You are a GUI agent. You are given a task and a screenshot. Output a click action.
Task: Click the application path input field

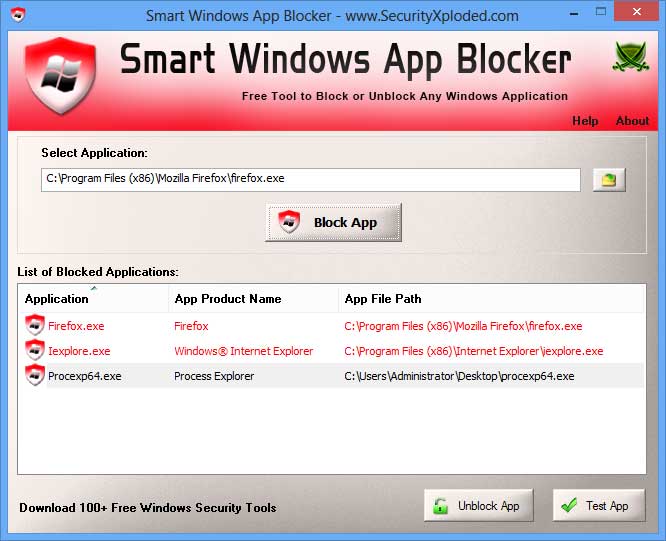click(x=310, y=179)
